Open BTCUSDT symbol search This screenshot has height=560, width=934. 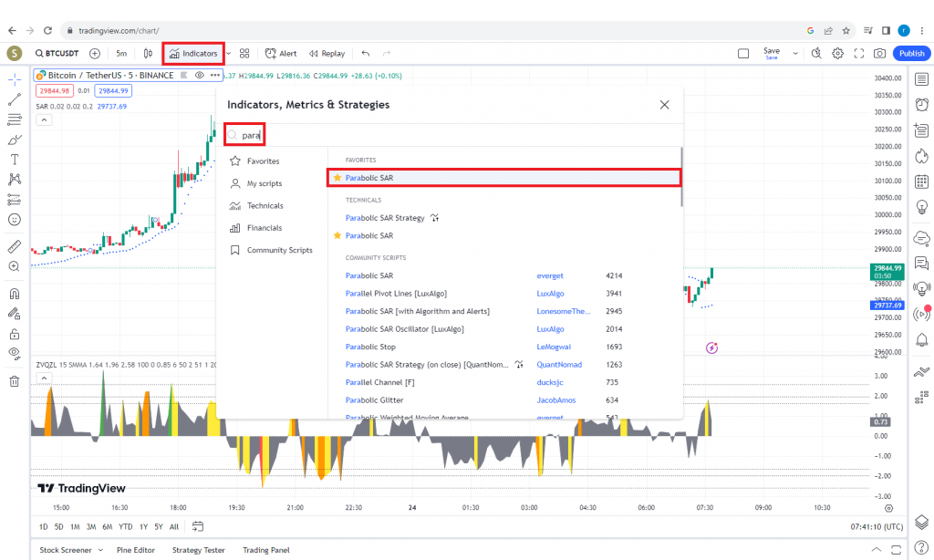[x=57, y=53]
